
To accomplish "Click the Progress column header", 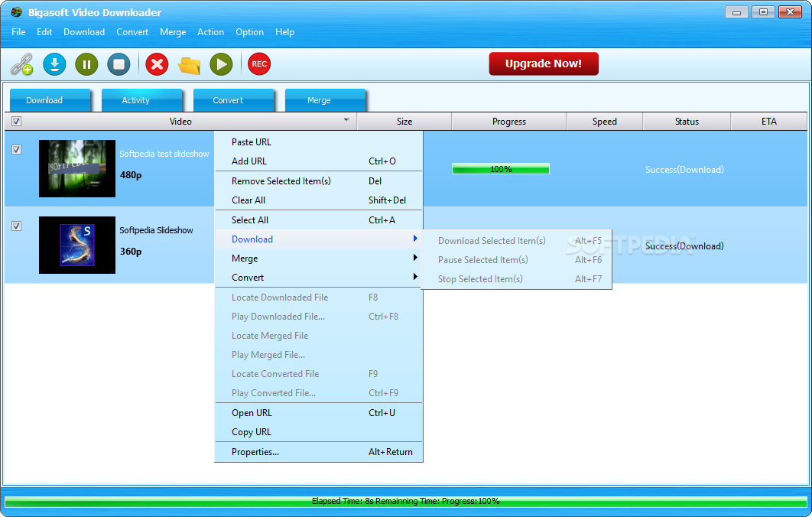I will coord(509,122).
